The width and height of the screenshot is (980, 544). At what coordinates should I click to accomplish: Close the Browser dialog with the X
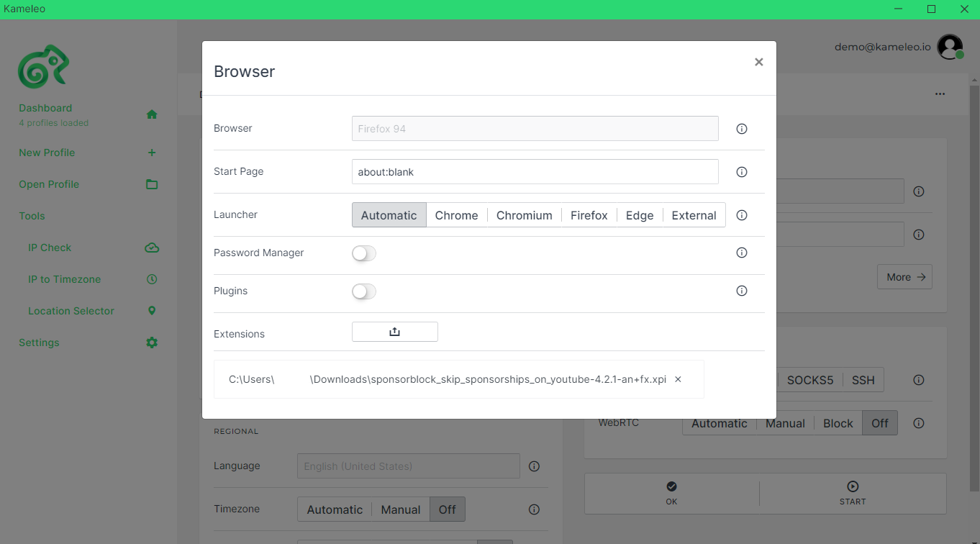pos(758,62)
